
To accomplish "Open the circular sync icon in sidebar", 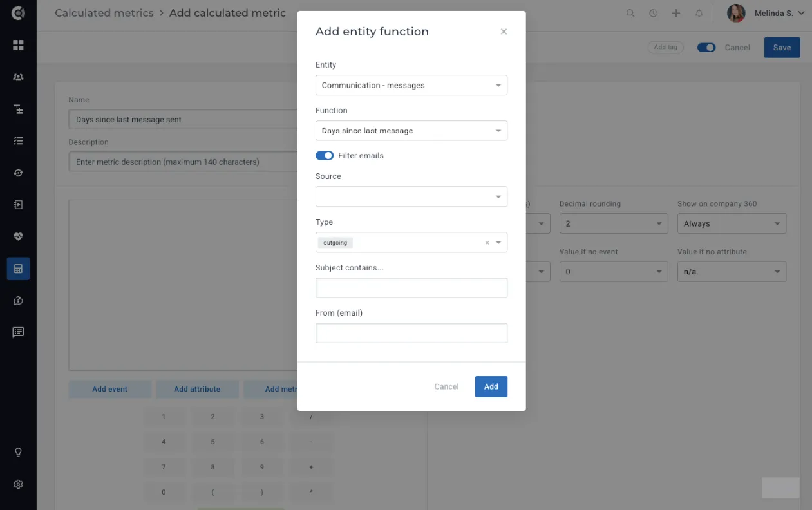I will tap(18, 173).
